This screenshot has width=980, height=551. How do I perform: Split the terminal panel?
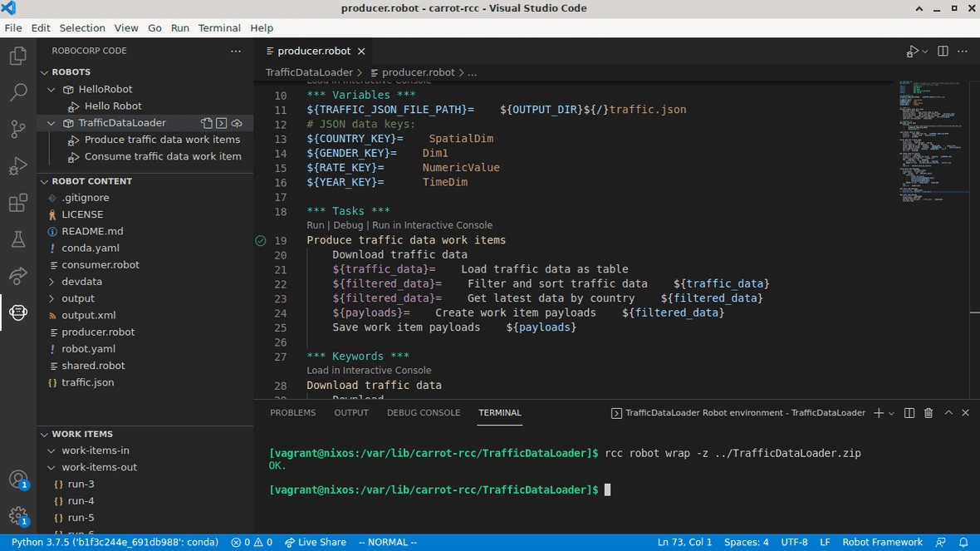[x=909, y=412]
